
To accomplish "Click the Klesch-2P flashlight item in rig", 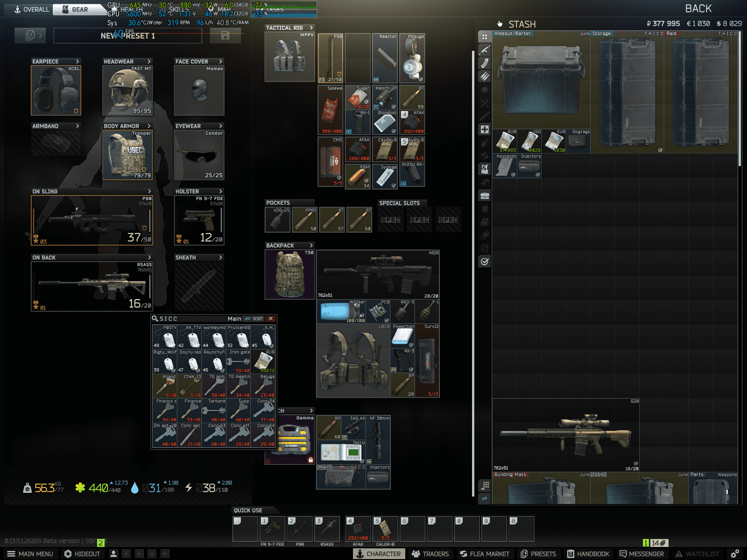I will click(385, 97).
